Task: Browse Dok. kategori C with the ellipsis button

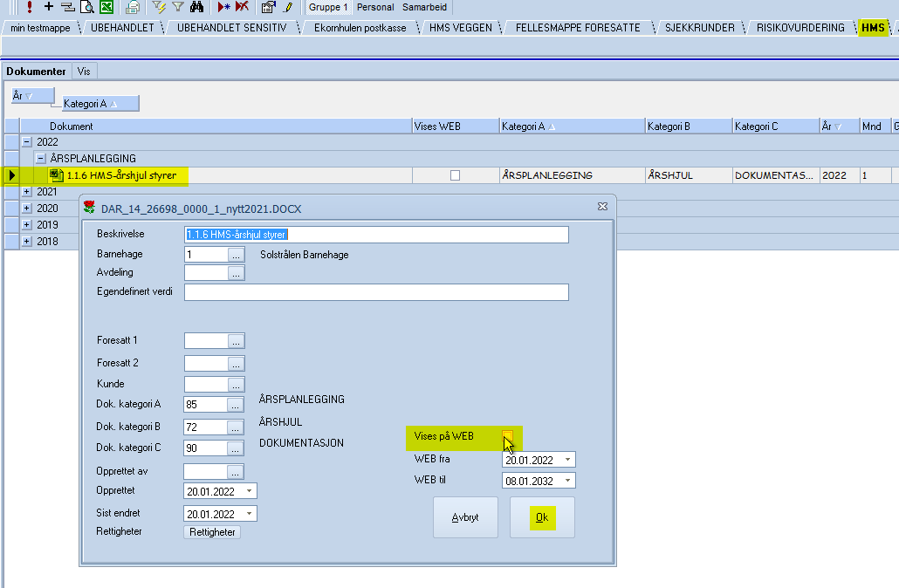Action: tap(235, 448)
